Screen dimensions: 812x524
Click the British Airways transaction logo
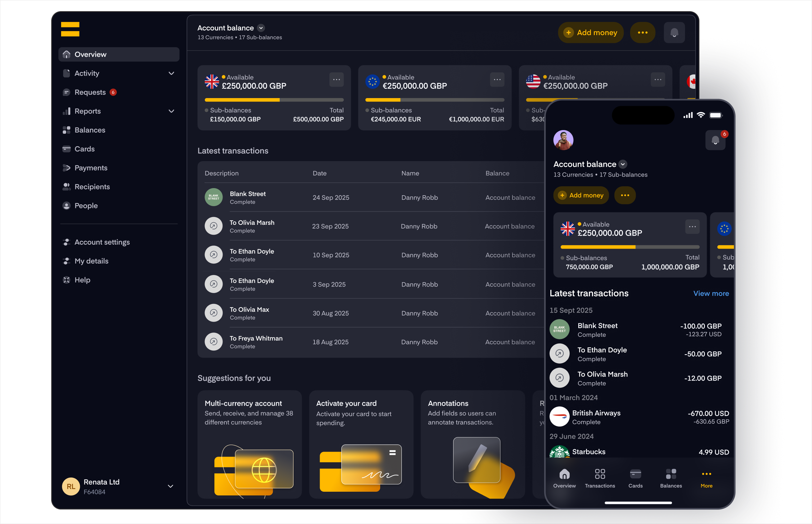(x=559, y=417)
